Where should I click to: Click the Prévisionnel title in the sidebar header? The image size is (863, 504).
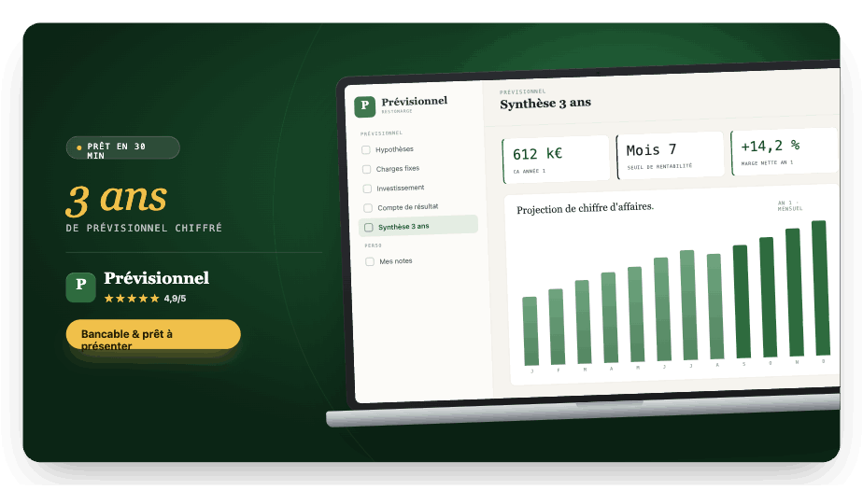pyautogui.click(x=415, y=101)
